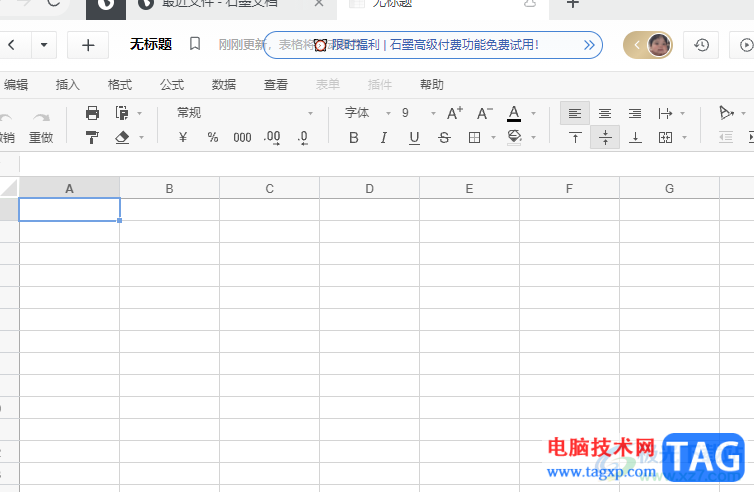
Task: Open font color dropdown arrow
Action: point(533,114)
